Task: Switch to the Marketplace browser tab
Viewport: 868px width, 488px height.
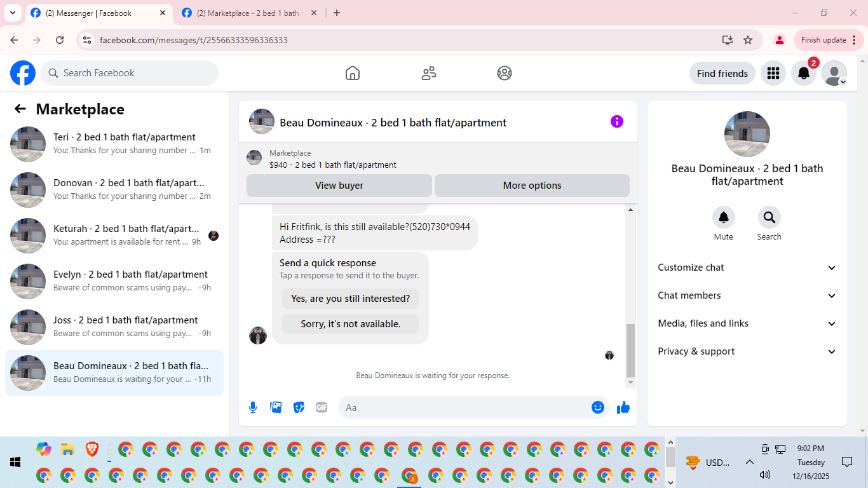Action: 248,13
